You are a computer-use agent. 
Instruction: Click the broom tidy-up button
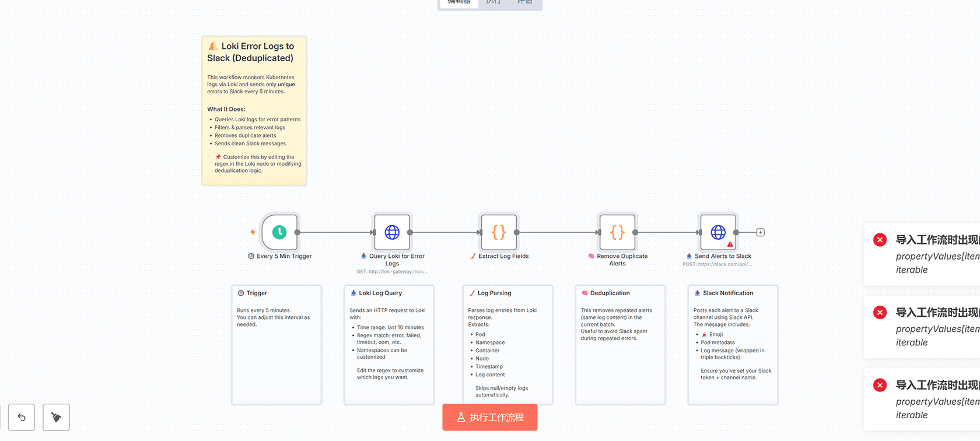56,417
